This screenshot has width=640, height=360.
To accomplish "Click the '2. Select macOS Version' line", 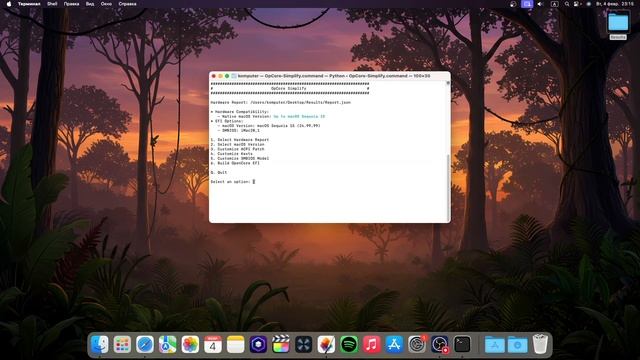I will 238,144.
